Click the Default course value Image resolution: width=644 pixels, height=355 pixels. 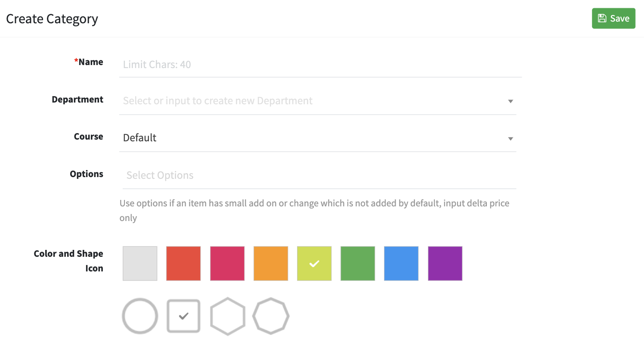pyautogui.click(x=140, y=138)
